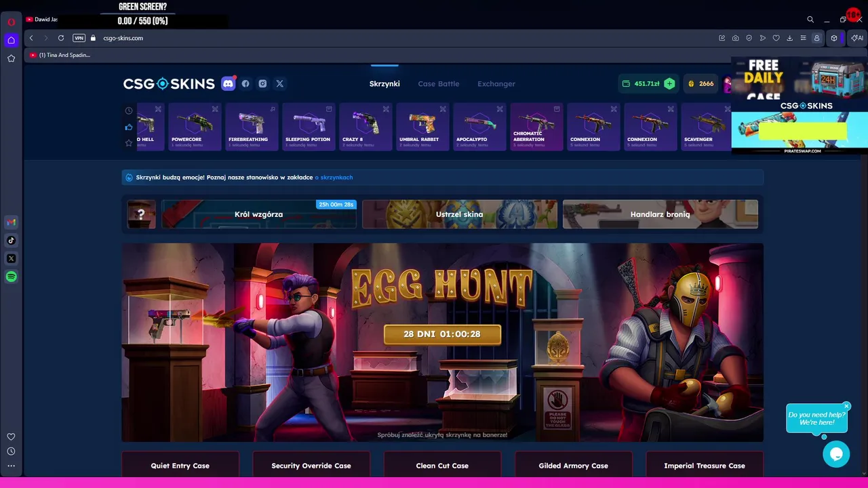Close the 'Do you need help?' popup
This screenshot has width=868, height=488.
[846, 407]
